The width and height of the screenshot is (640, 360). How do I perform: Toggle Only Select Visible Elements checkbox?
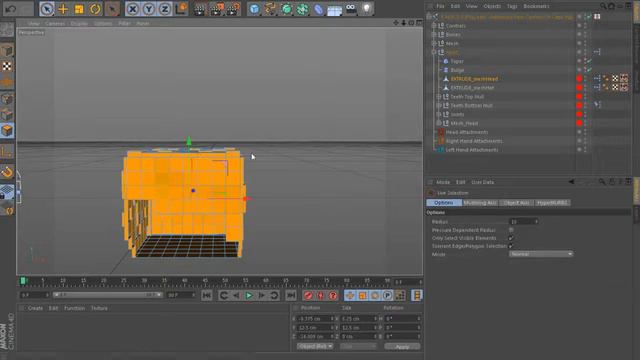click(511, 238)
